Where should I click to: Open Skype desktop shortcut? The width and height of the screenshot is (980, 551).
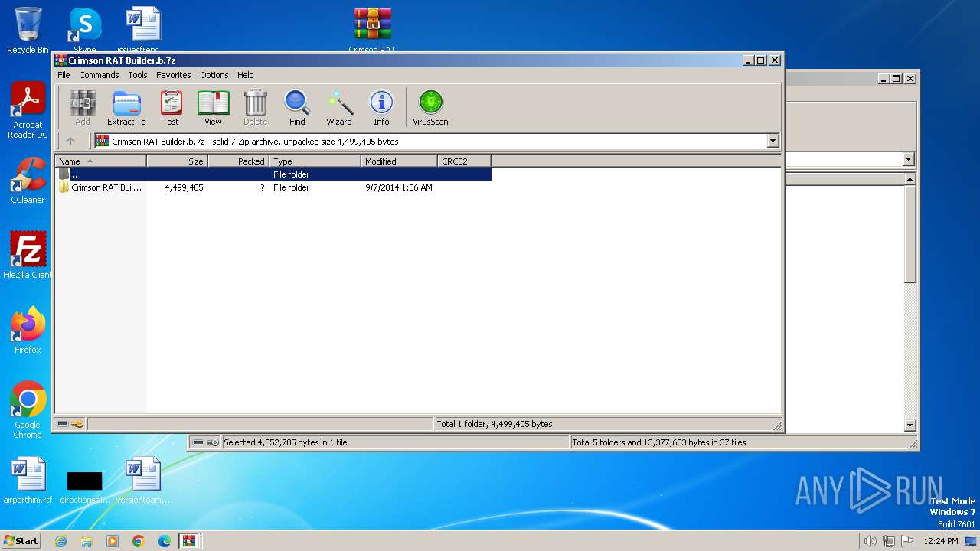click(84, 29)
